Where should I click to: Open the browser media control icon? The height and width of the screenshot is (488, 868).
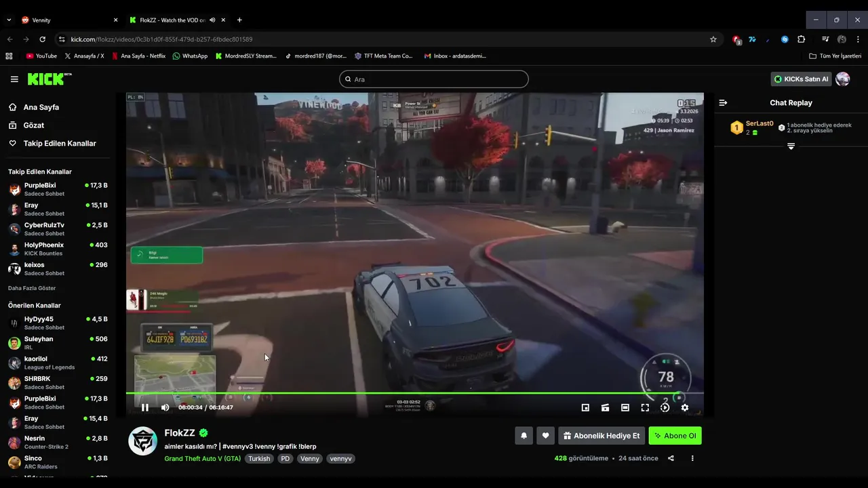pyautogui.click(x=825, y=39)
